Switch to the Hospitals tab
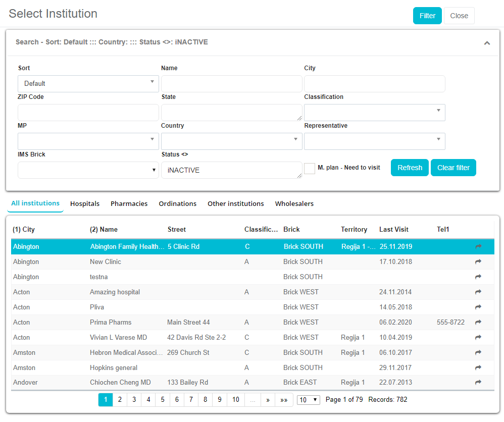 tap(85, 203)
